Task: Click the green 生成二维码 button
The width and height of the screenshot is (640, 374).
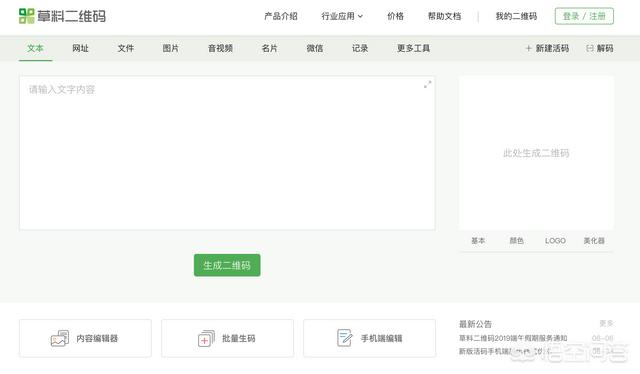Action: coord(227,265)
